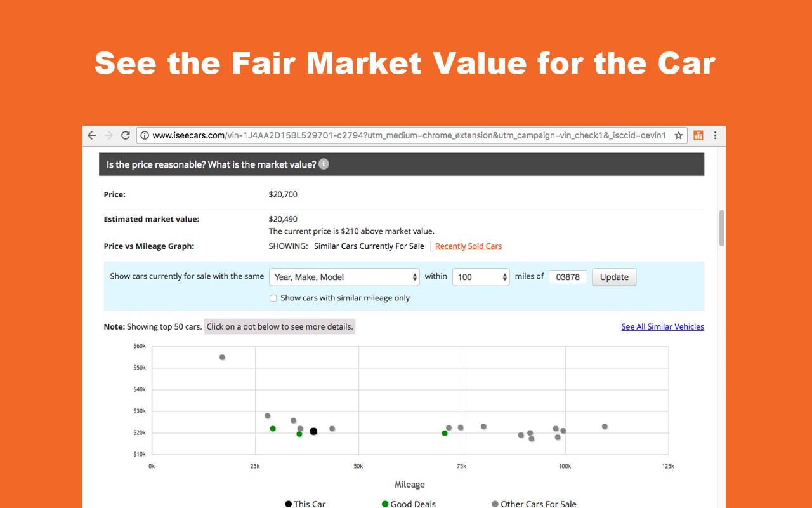Viewport: 812px width, 508px height.
Task: Click the 03878 zip code field
Action: 568,277
